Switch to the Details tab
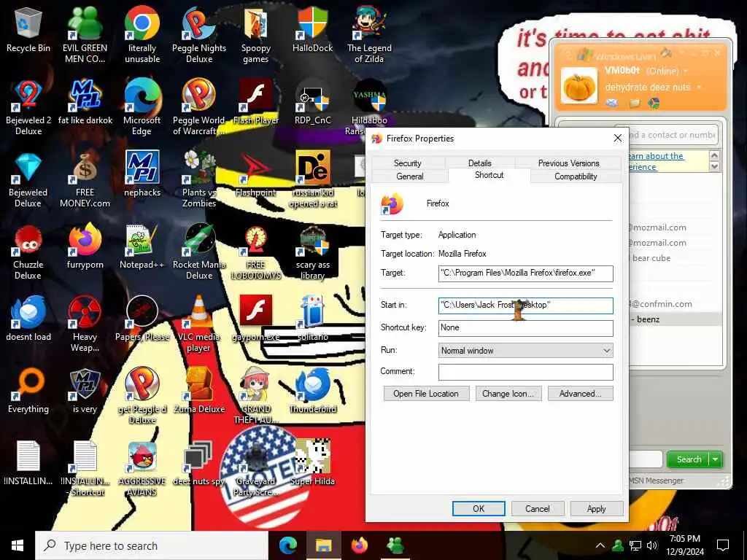The width and height of the screenshot is (747, 560). click(x=479, y=163)
